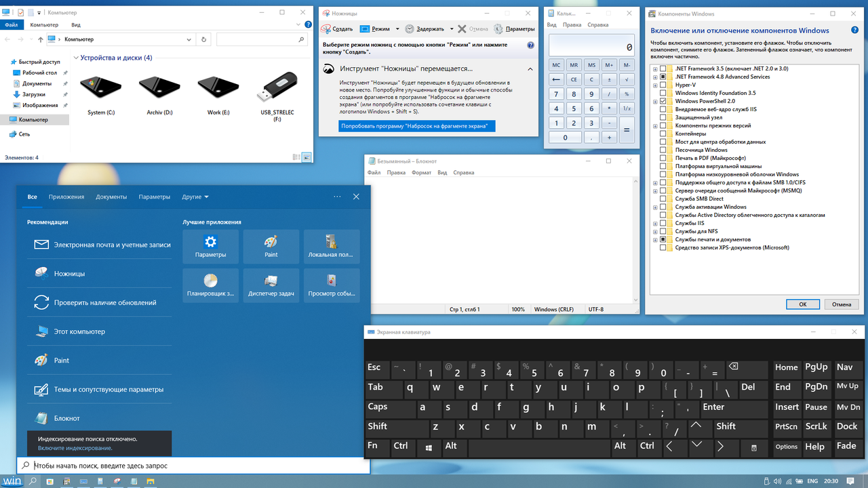Toggle Печать в PDF (Майкрософт) checkbox

click(x=663, y=158)
